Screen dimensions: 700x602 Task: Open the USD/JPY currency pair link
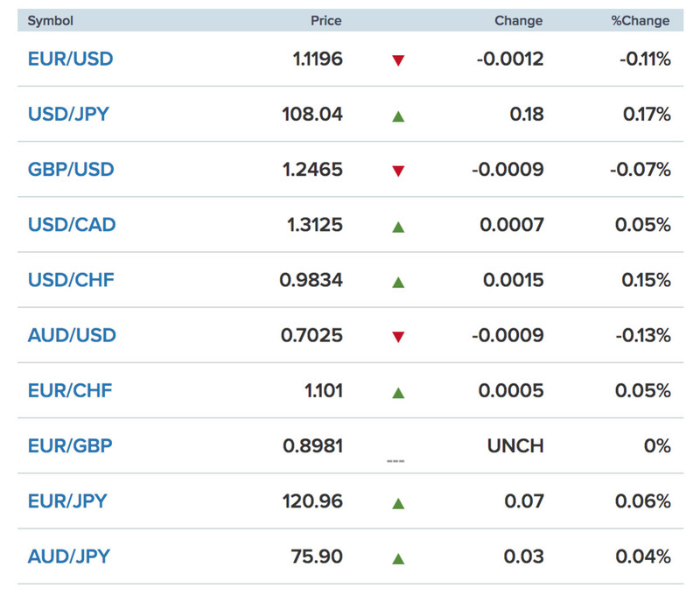[68, 115]
